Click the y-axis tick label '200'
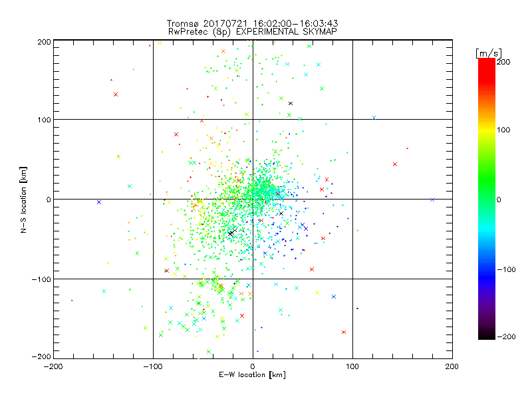Screen dimensions: 532x399 (44, 42)
